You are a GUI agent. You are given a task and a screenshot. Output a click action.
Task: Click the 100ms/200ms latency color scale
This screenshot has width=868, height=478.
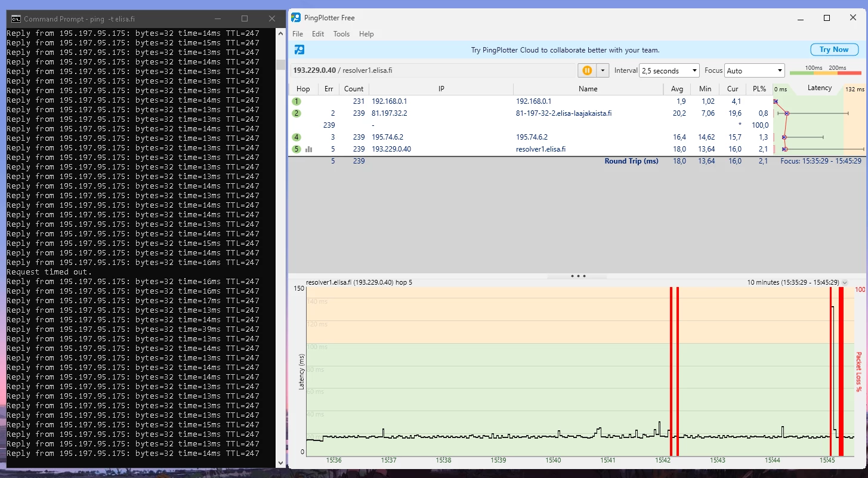point(825,71)
